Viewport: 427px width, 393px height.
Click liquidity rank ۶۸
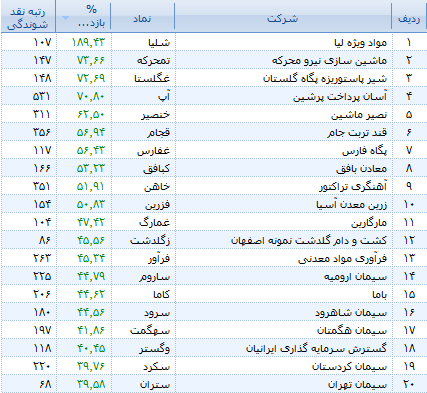[x=45, y=384]
